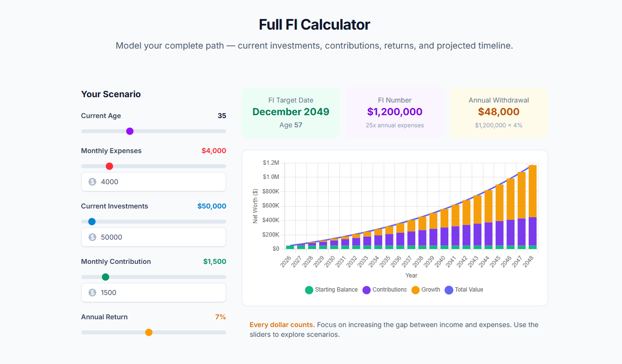622x364 pixels.
Task: Click the dollar icon in Current Investments field
Action: click(x=92, y=237)
